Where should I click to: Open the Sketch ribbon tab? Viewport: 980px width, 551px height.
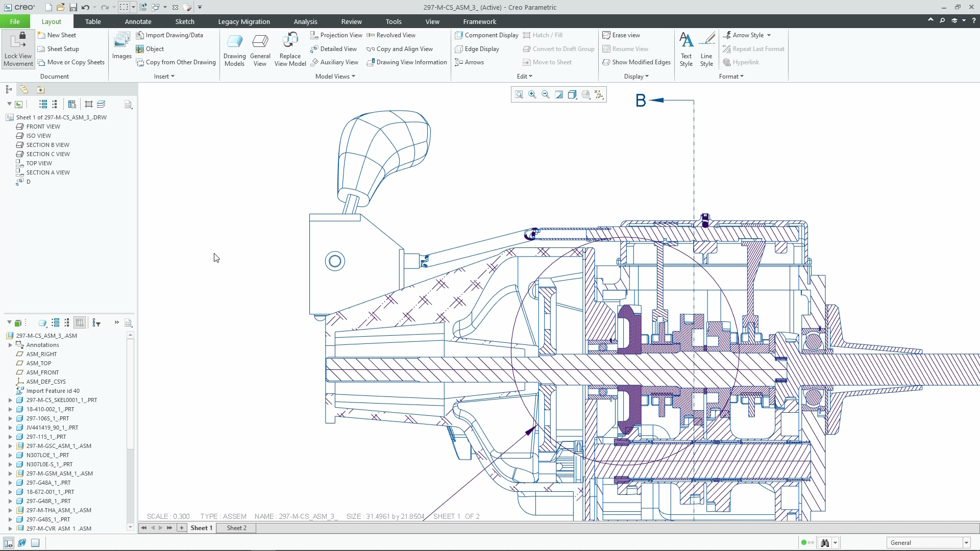pyautogui.click(x=185, y=21)
